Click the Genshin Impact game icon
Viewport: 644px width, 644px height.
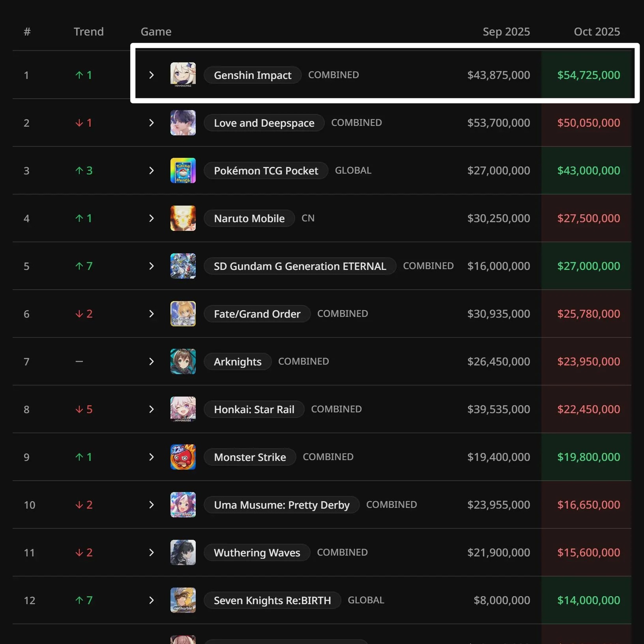tap(183, 75)
